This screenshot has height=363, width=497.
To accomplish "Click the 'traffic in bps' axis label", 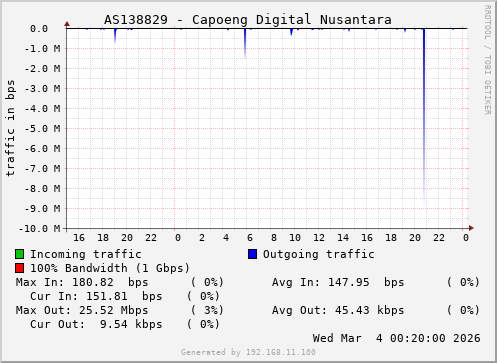I will (10, 128).
